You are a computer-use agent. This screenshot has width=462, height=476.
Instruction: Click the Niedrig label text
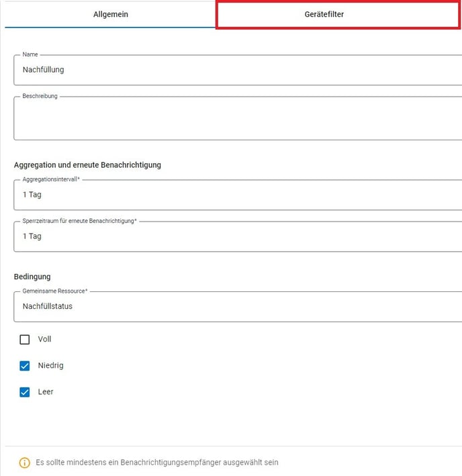(x=50, y=366)
